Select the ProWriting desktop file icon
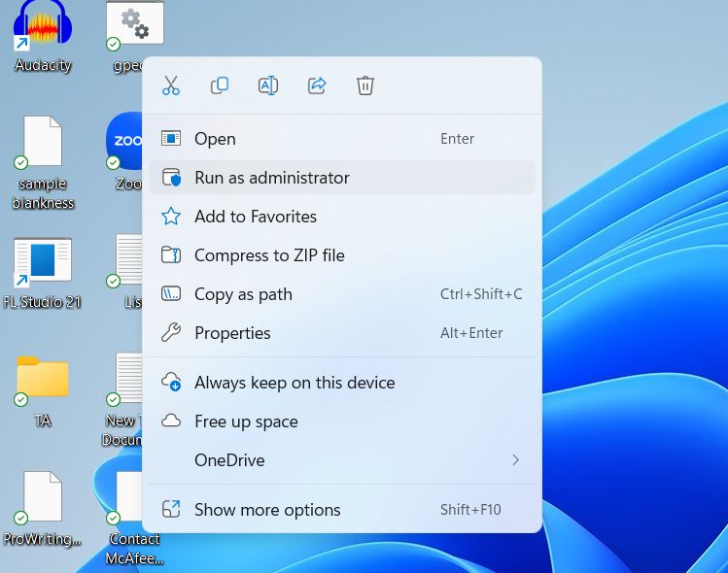The width and height of the screenshot is (728, 573). (x=43, y=498)
